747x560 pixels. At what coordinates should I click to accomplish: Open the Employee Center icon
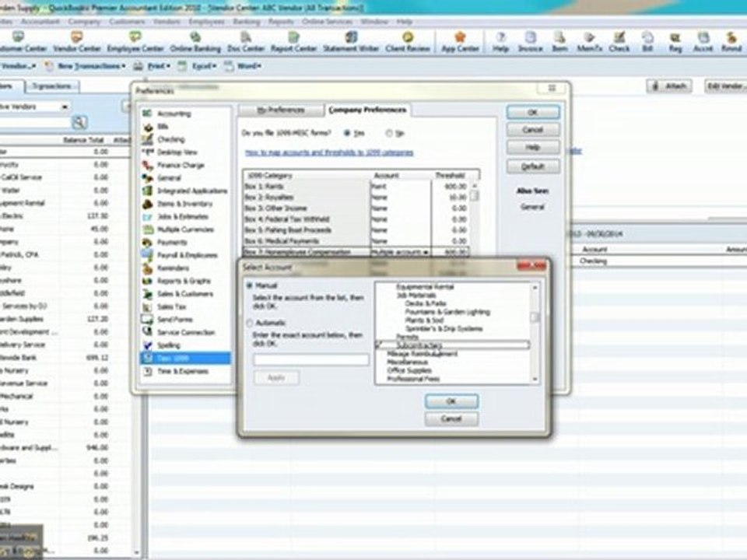(x=135, y=42)
